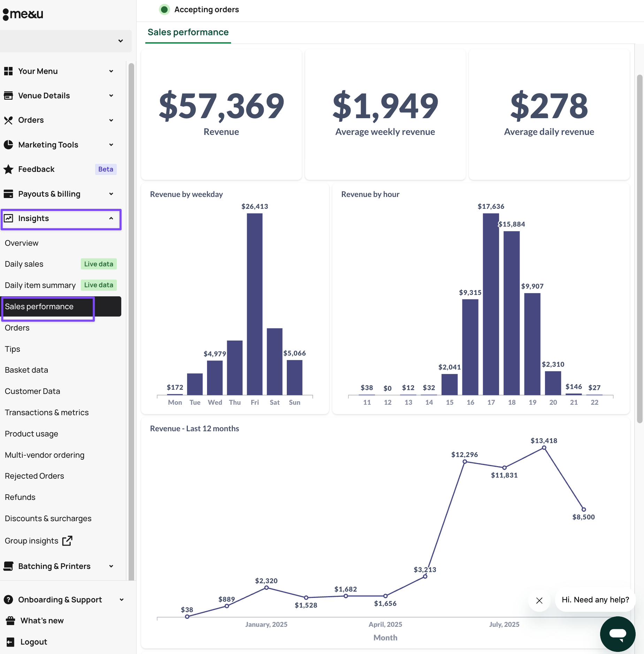Click the Group insights external link icon
This screenshot has height=654, width=644.
[67, 541]
